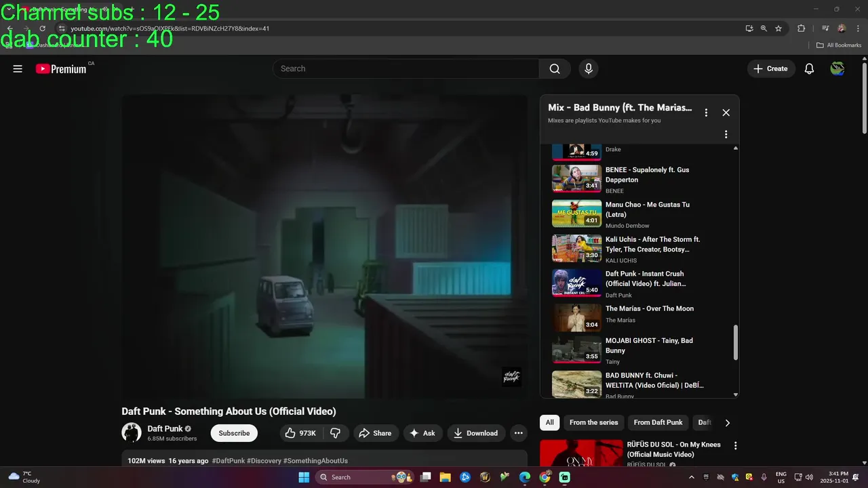
Task: Open the Mix playlist header options menu
Action: point(706,113)
